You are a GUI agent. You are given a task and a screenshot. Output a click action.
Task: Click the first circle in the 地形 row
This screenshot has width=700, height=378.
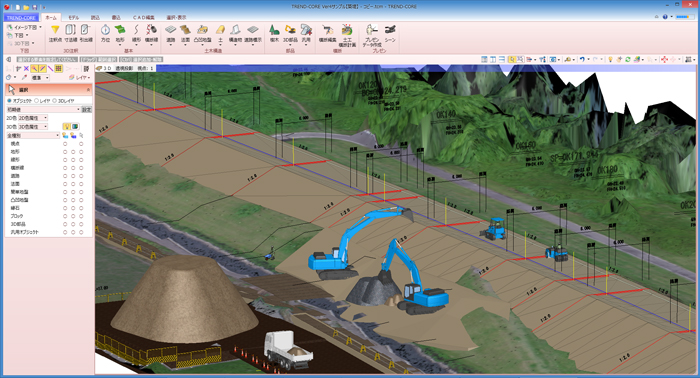click(x=65, y=152)
